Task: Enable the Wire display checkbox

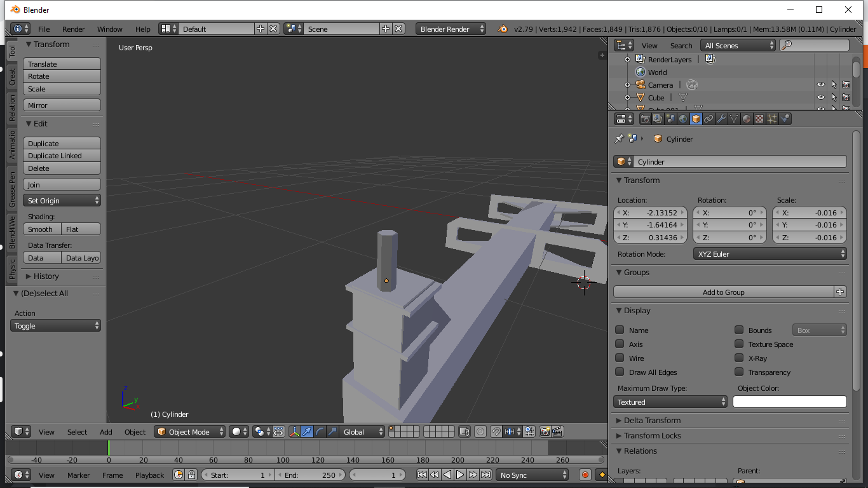Action: [x=620, y=358]
